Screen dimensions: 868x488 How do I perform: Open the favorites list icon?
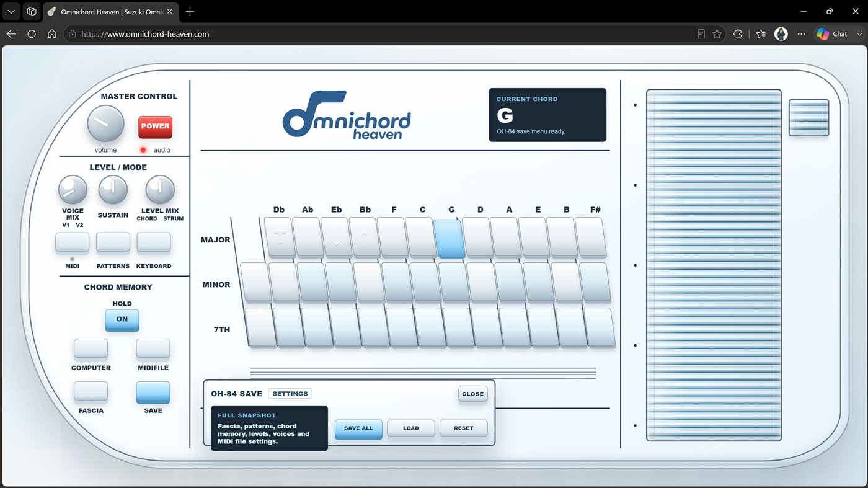pos(761,34)
